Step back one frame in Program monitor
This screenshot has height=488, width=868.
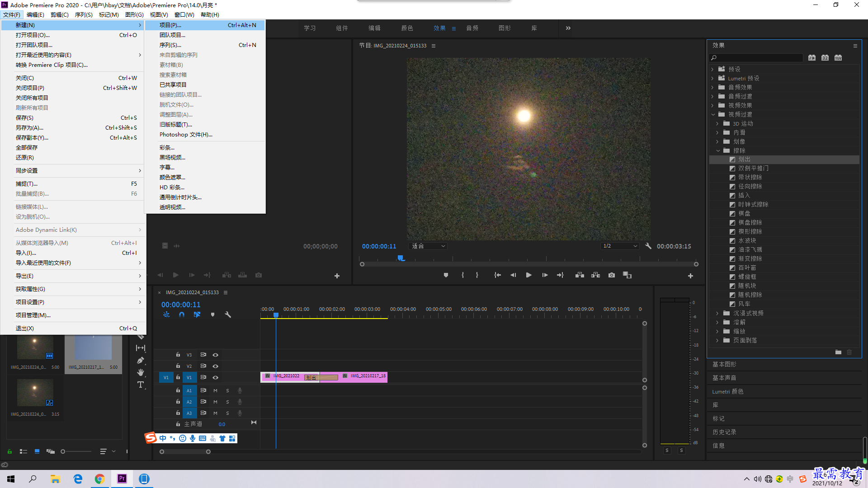click(x=513, y=275)
